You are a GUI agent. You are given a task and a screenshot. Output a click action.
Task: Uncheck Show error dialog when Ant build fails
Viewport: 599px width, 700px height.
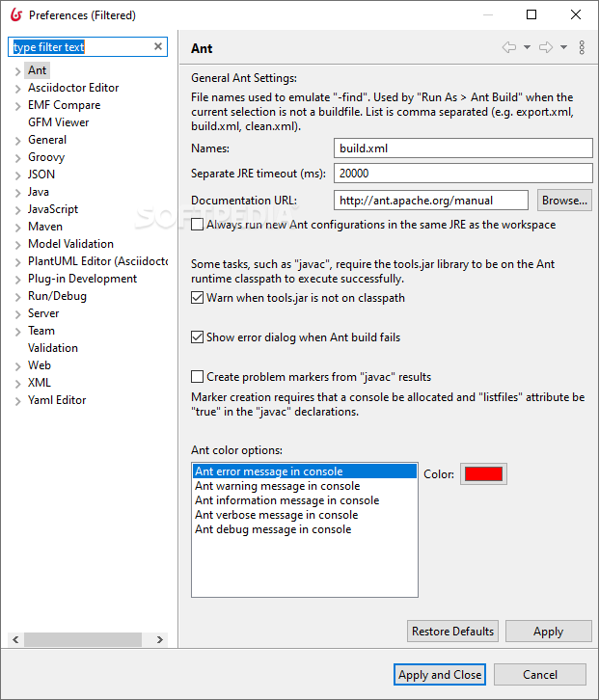point(197,337)
